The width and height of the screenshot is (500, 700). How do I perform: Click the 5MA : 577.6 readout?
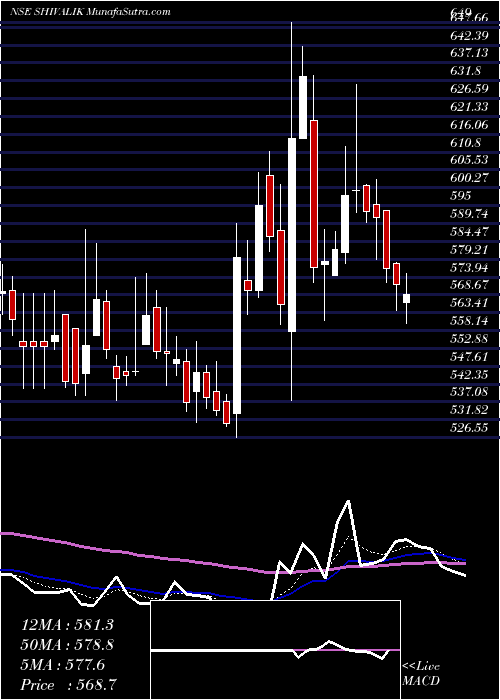click(x=62, y=665)
